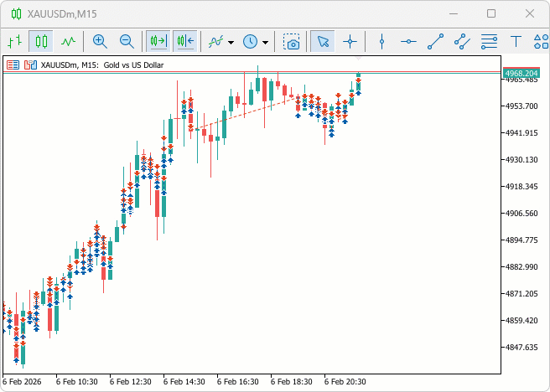The width and height of the screenshot is (550, 392).
Task: Toggle chart auto scroll to end
Action: 158,41
